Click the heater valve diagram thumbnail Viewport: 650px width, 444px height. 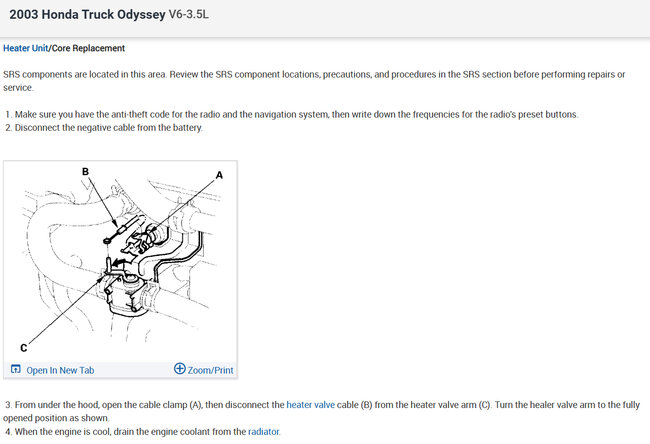[120, 261]
